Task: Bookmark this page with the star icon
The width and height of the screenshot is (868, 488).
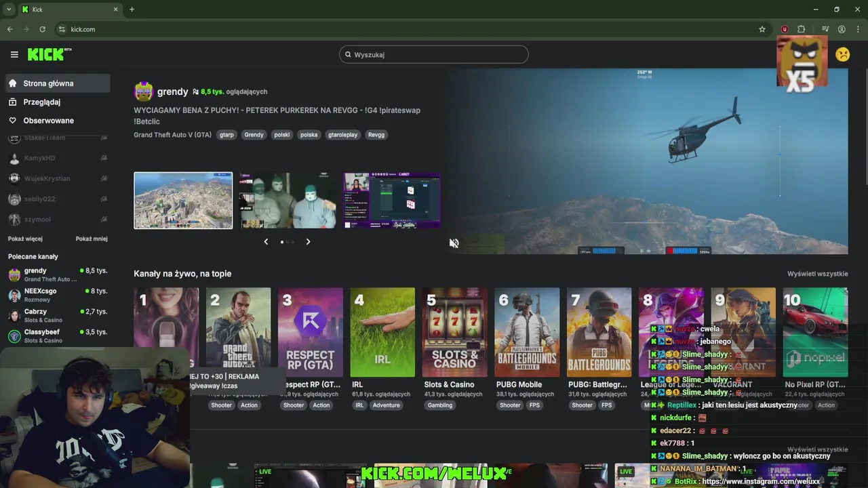Action: 762,29
